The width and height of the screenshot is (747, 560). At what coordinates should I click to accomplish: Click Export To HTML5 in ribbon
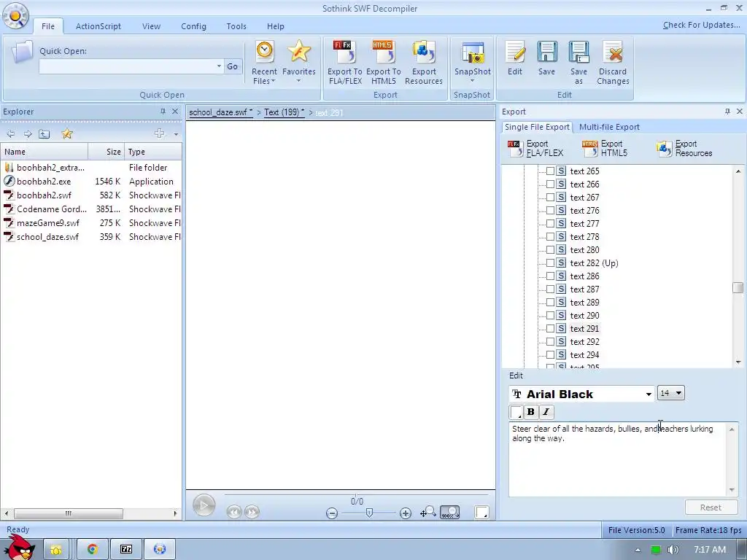click(x=384, y=63)
